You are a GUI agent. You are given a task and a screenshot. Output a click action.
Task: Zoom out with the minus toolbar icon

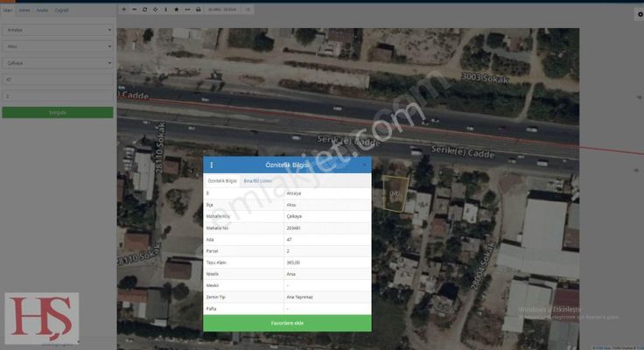point(134,9)
